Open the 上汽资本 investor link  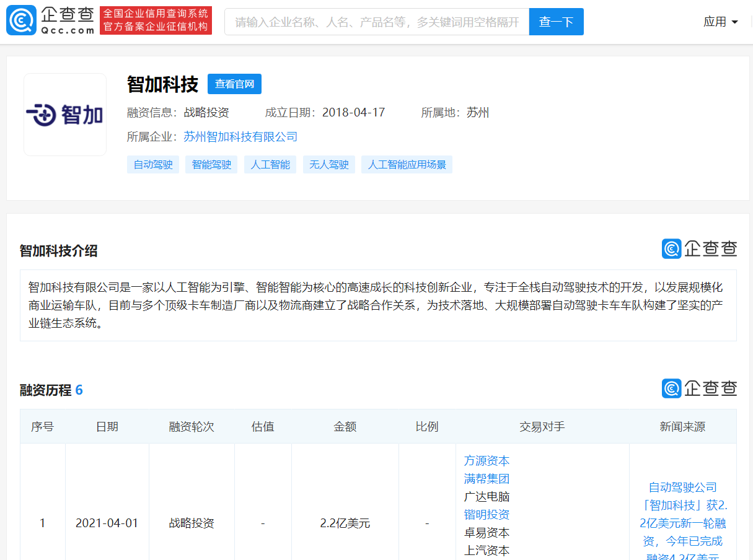click(486, 550)
